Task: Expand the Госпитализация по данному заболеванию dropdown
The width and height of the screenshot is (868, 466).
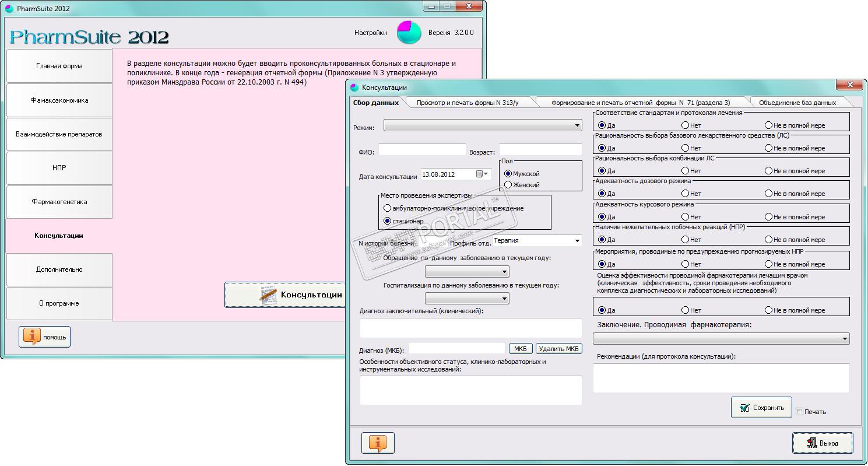Action: [x=467, y=299]
